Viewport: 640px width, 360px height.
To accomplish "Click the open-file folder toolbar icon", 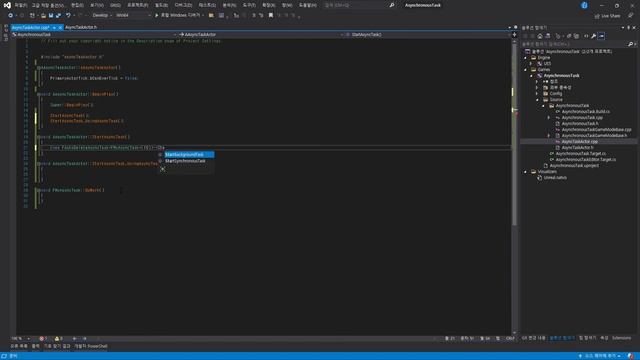I will pyautogui.click(x=43, y=15).
